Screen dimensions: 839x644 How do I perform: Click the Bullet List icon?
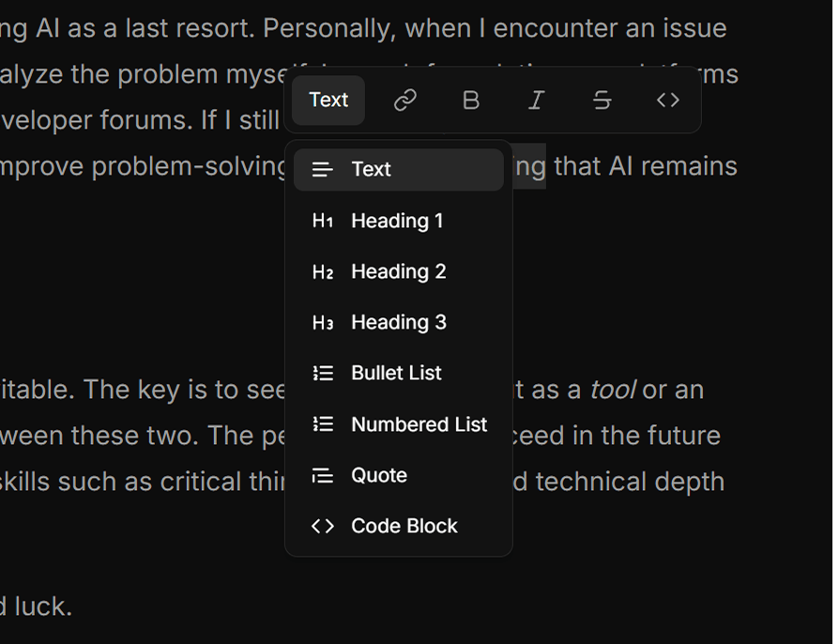(x=323, y=374)
